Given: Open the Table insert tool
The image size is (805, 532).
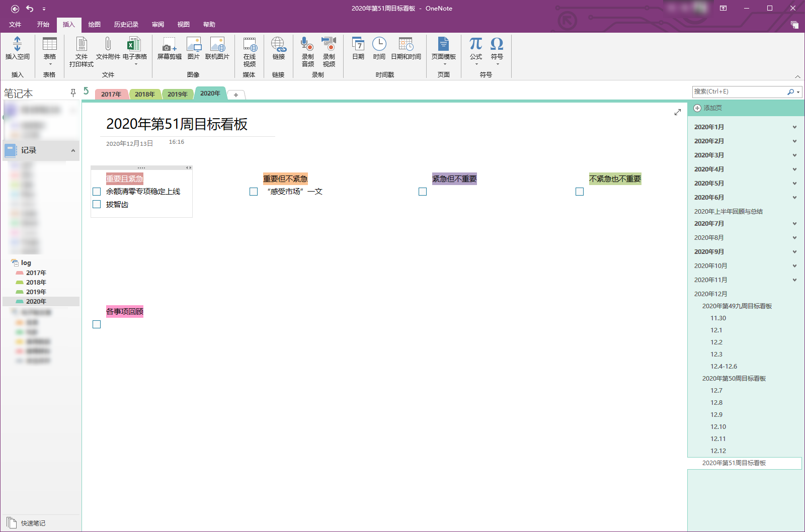Looking at the screenshot, I should pos(49,51).
